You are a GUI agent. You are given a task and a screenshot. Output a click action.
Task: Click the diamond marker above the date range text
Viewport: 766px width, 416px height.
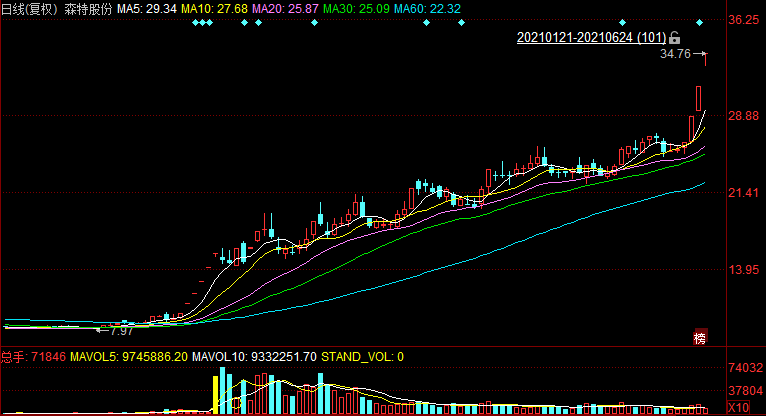[x=622, y=22]
